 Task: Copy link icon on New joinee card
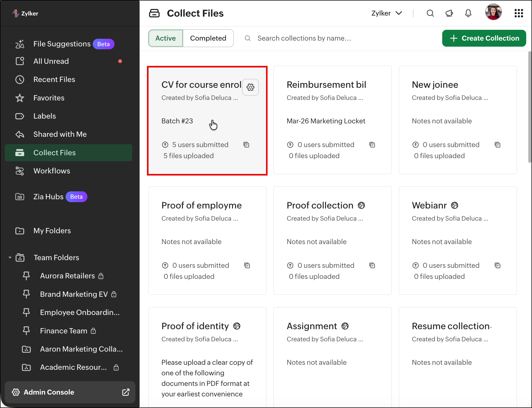tap(497, 145)
